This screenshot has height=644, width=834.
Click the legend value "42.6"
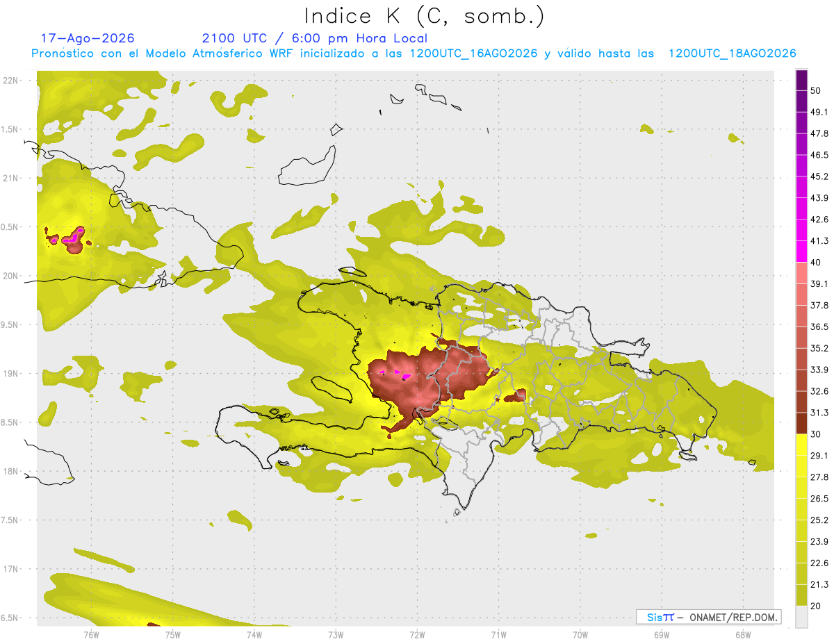click(819, 220)
